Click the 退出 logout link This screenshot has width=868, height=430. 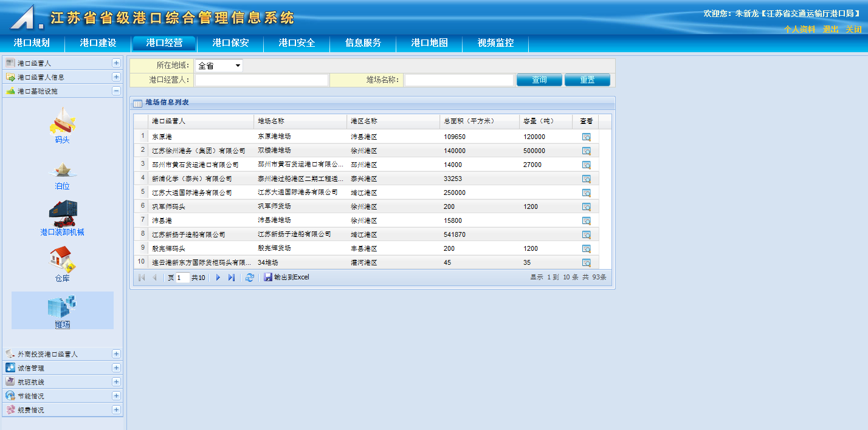tap(830, 29)
